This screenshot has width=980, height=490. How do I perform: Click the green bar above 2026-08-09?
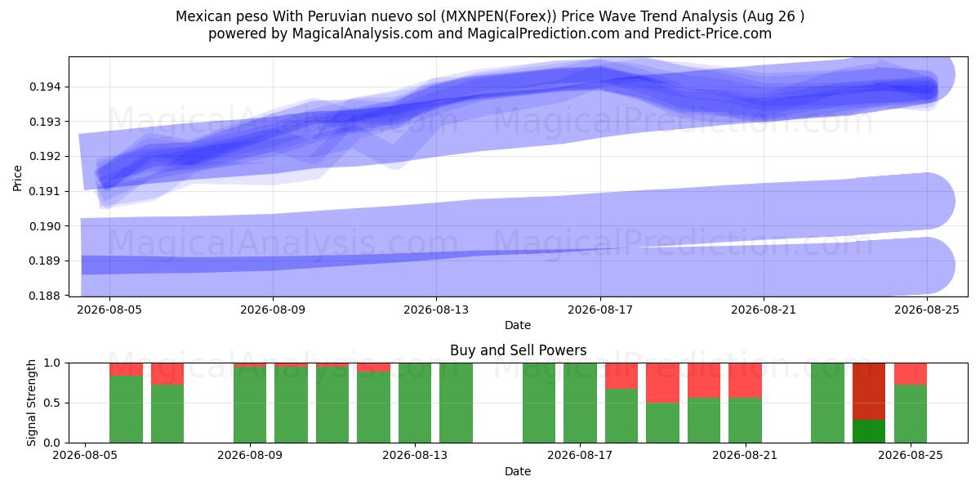pos(250,405)
